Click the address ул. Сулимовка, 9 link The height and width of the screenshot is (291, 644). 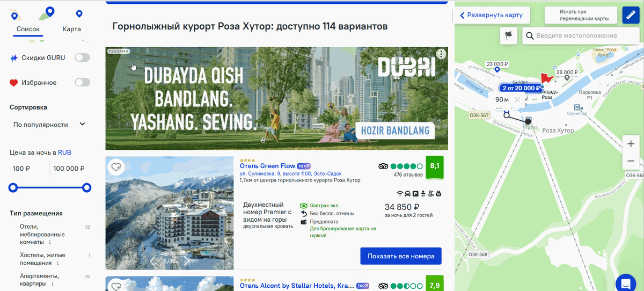click(290, 174)
